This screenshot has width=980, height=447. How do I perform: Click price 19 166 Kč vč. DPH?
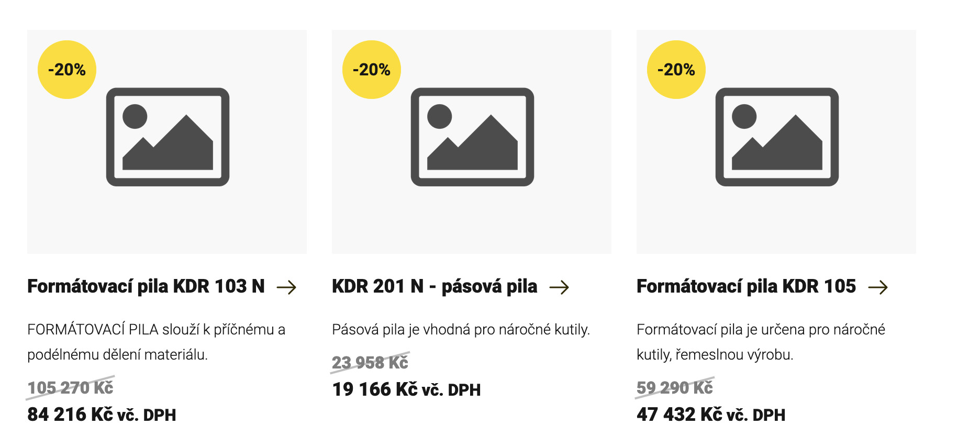406,389
